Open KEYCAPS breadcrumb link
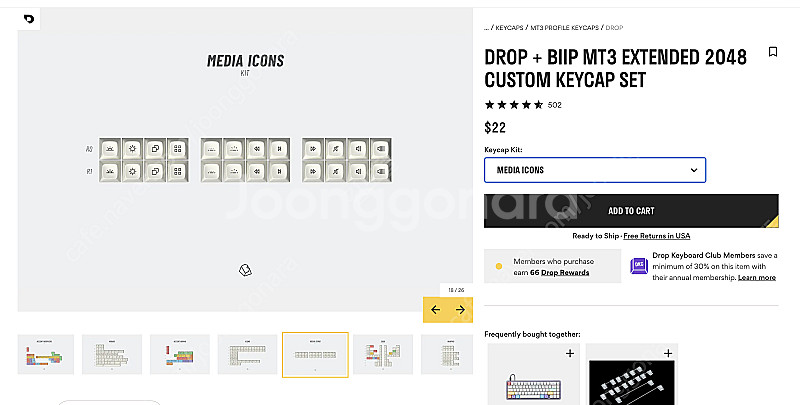 pos(510,28)
